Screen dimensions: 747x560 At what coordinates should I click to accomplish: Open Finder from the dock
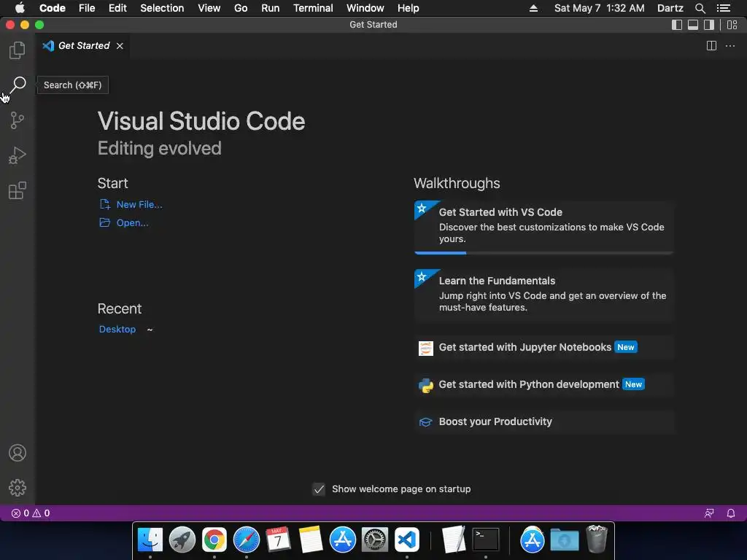tap(150, 540)
